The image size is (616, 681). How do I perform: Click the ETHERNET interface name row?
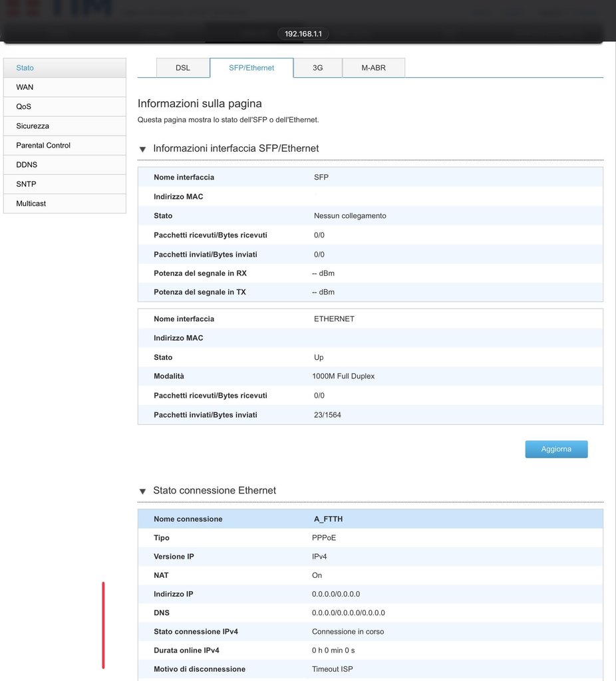pyautogui.click(x=370, y=319)
